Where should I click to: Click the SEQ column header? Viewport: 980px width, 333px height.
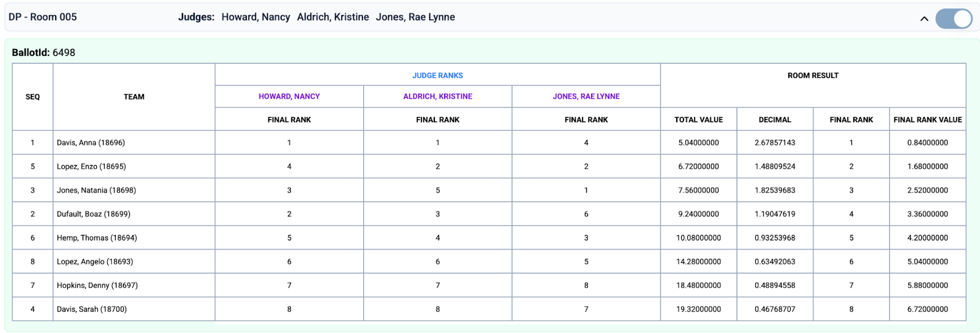(32, 97)
